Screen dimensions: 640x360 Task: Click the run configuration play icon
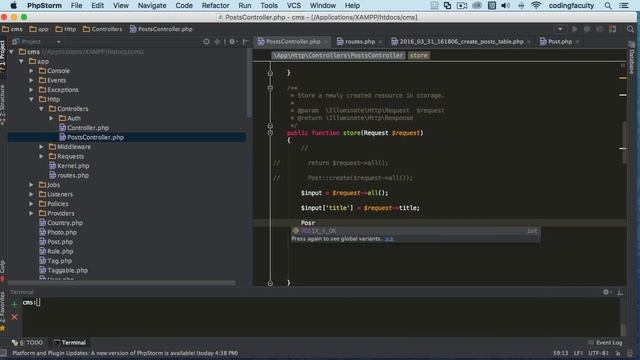pyautogui.click(x=575, y=29)
